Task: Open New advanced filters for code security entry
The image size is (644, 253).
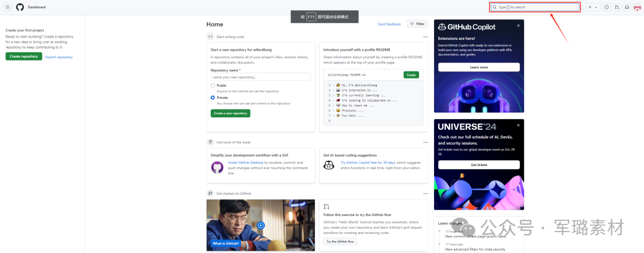Action: (475, 249)
